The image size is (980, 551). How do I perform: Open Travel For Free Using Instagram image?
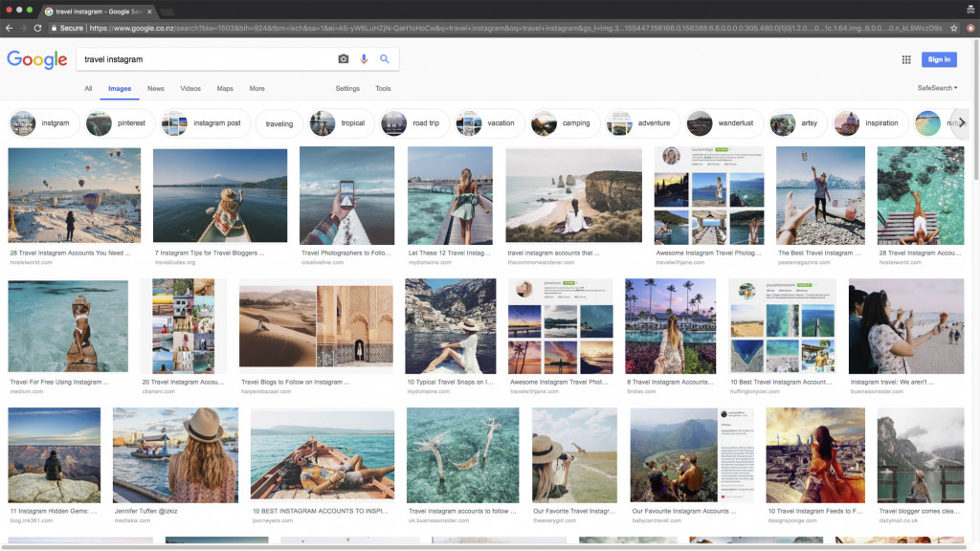68,326
